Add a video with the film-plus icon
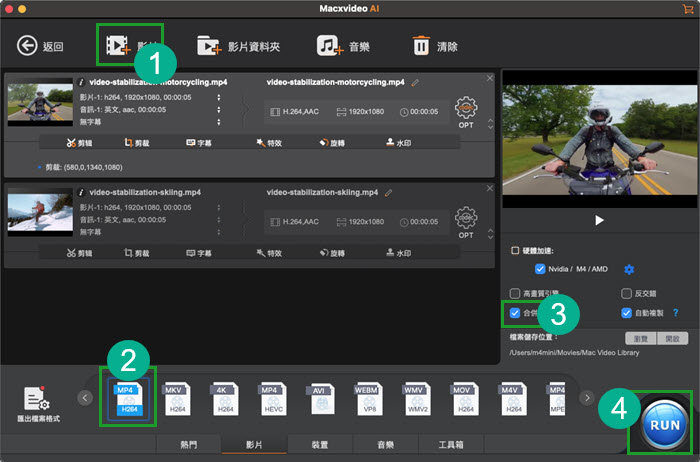The height and width of the screenshot is (462, 700). pos(118,45)
